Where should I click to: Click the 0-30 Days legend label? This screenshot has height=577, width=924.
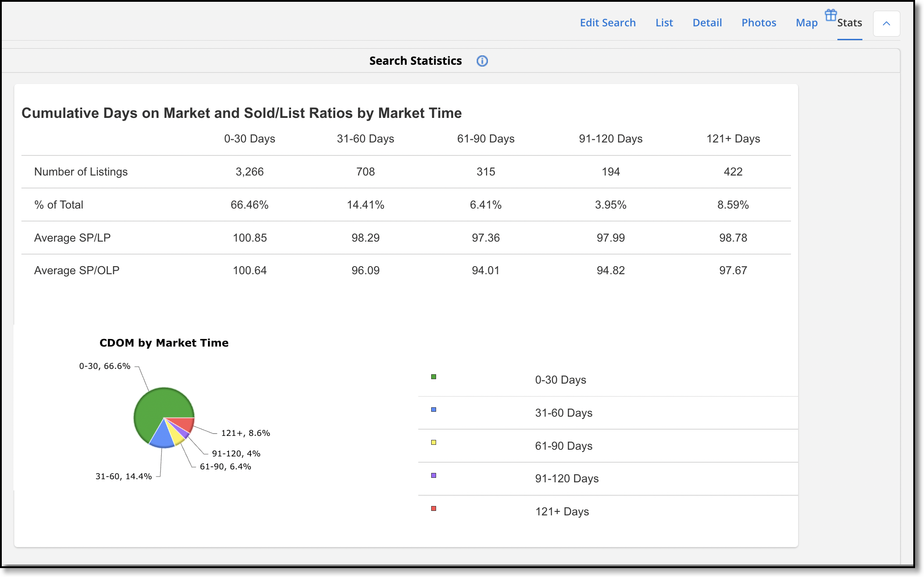tap(561, 380)
